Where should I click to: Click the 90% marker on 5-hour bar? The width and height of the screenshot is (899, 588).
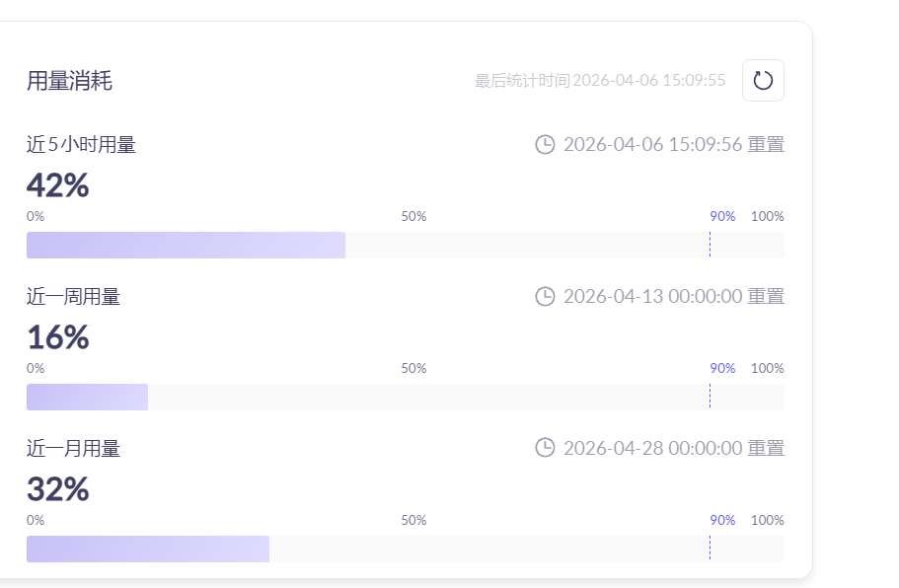[722, 216]
